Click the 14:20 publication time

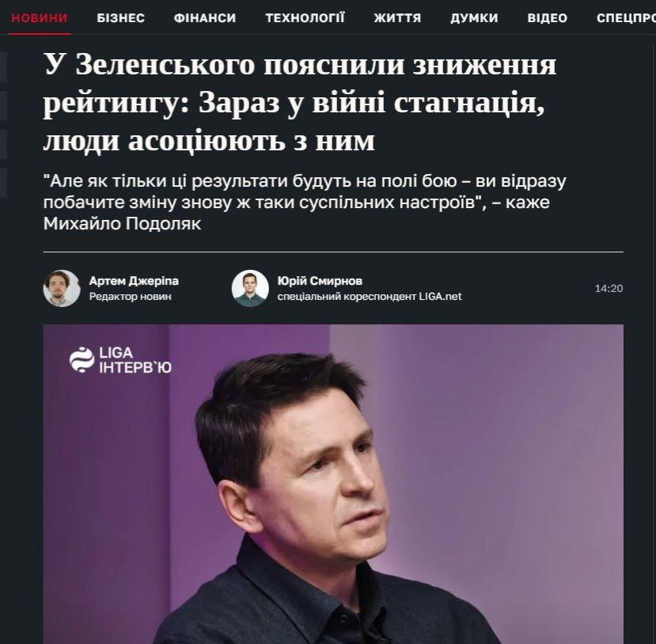click(x=609, y=288)
